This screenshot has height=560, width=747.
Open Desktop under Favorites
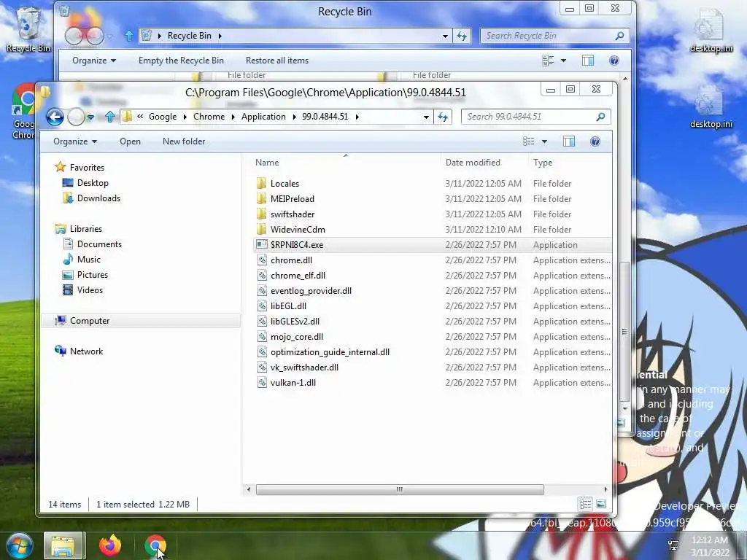pyautogui.click(x=93, y=183)
